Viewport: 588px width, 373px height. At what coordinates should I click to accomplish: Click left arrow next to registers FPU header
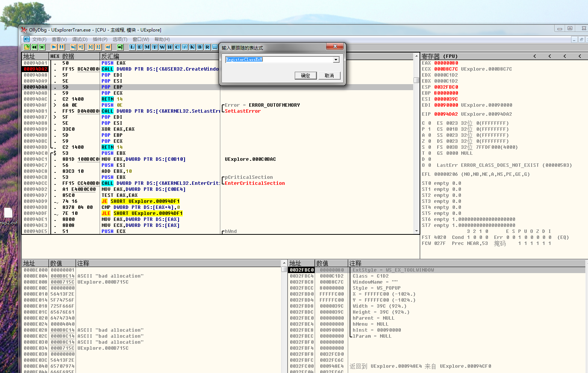coord(535,56)
